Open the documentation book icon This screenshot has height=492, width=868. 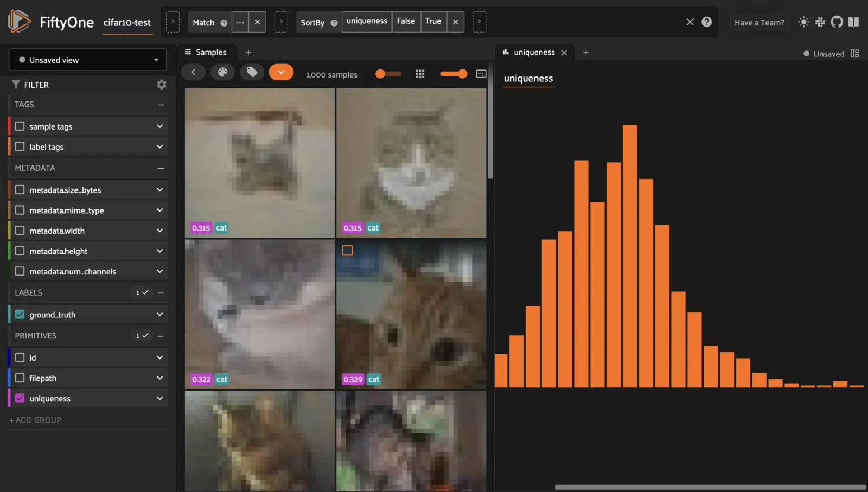coord(854,22)
